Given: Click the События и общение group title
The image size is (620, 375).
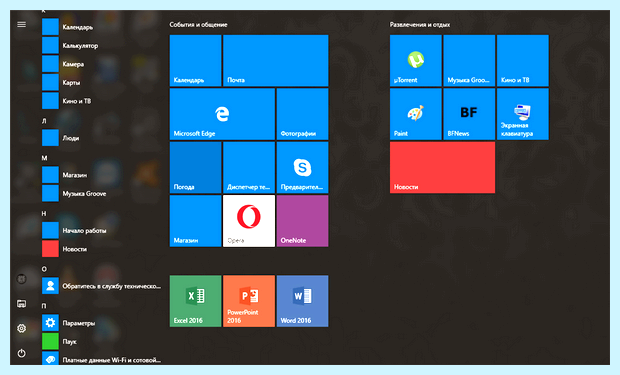Looking at the screenshot, I should point(198,25).
